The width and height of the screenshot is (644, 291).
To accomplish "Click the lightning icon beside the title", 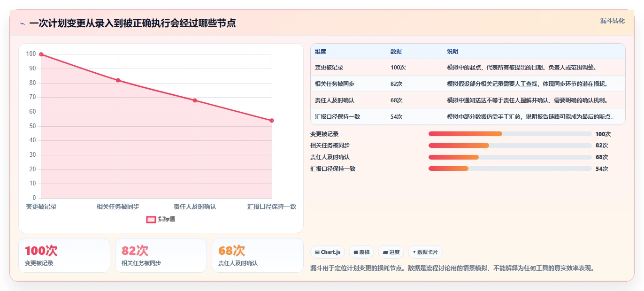I will (x=22, y=23).
